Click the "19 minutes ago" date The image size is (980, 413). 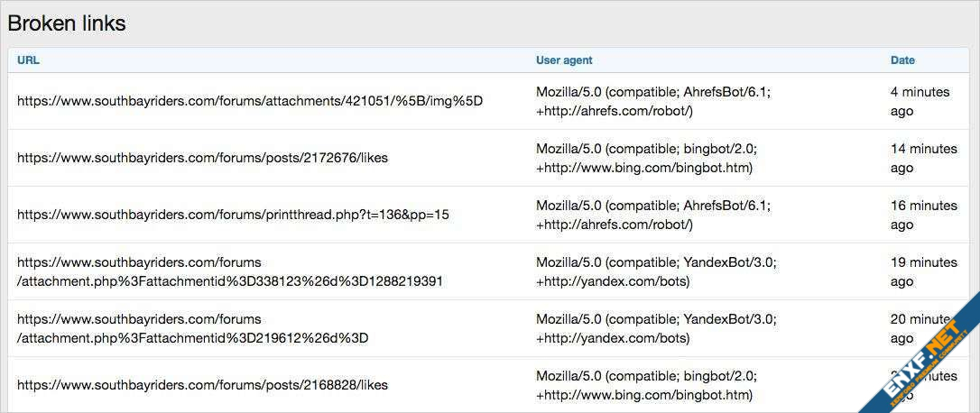coord(923,271)
